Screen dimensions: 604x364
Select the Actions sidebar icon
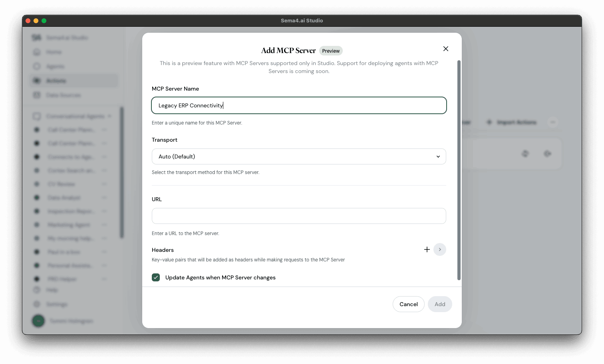tap(37, 81)
